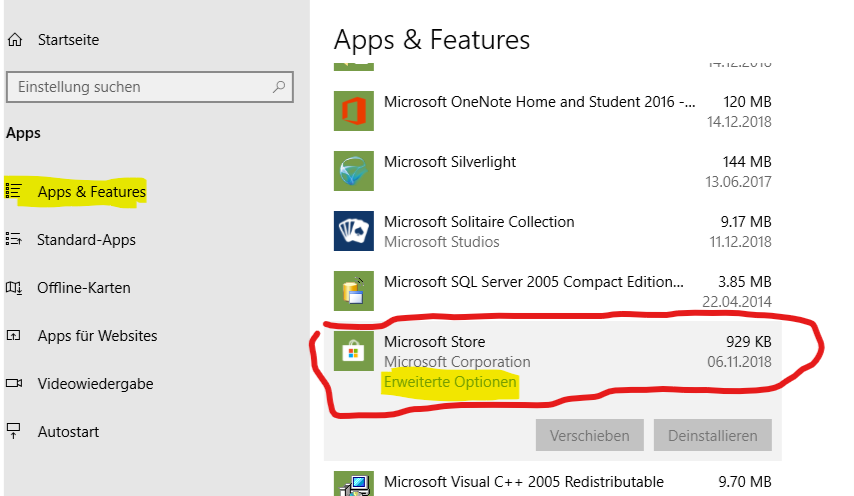Click the date 13.06.2017
Screen dimensions: 854x496
tap(739, 182)
